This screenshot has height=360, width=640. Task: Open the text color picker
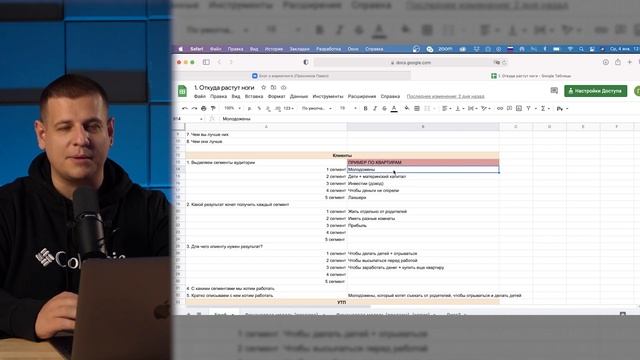pyautogui.click(x=394, y=109)
